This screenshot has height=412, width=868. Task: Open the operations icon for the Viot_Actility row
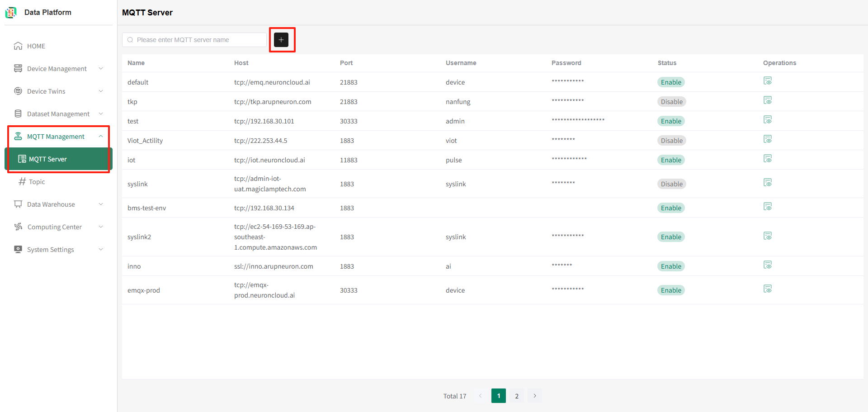tap(767, 139)
